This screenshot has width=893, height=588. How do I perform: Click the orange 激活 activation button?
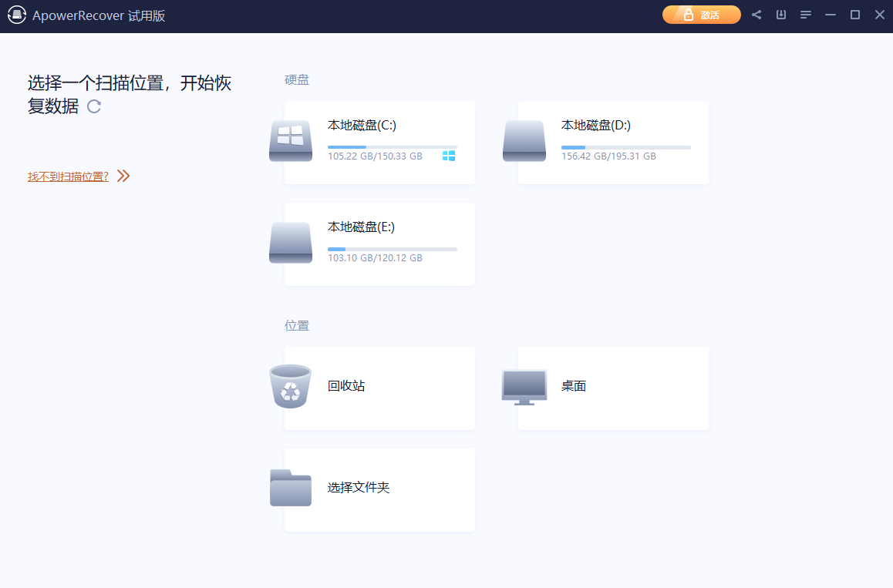click(701, 14)
